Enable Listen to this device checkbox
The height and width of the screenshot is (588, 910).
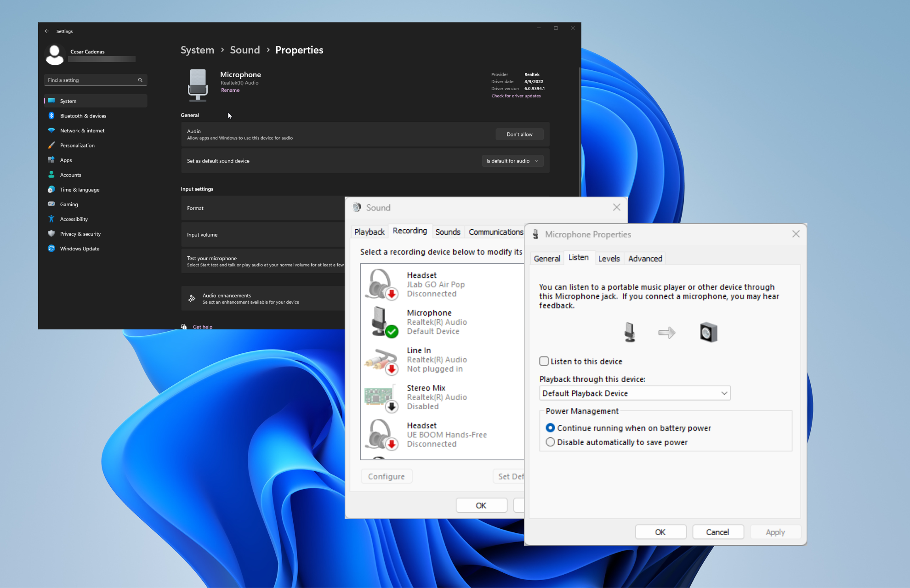[544, 362]
